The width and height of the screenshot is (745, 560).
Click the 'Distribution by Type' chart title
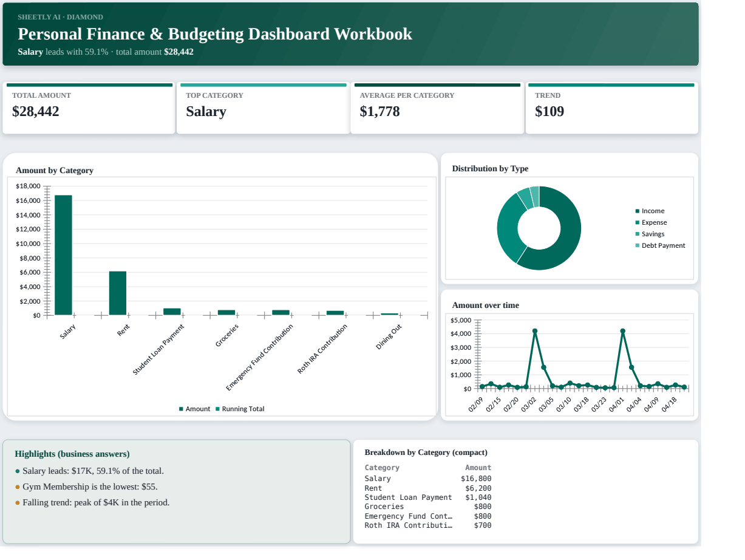[x=490, y=169]
